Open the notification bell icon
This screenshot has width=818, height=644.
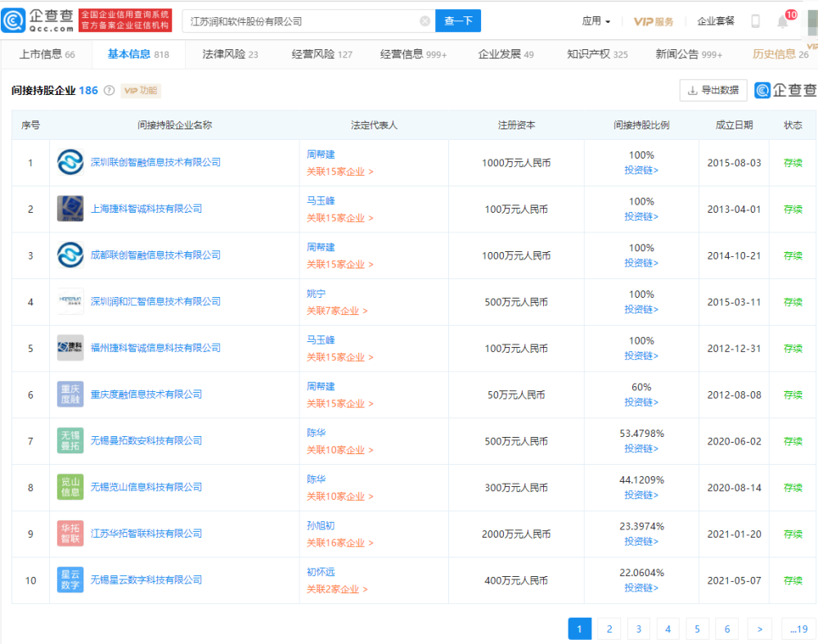pyautogui.click(x=783, y=22)
